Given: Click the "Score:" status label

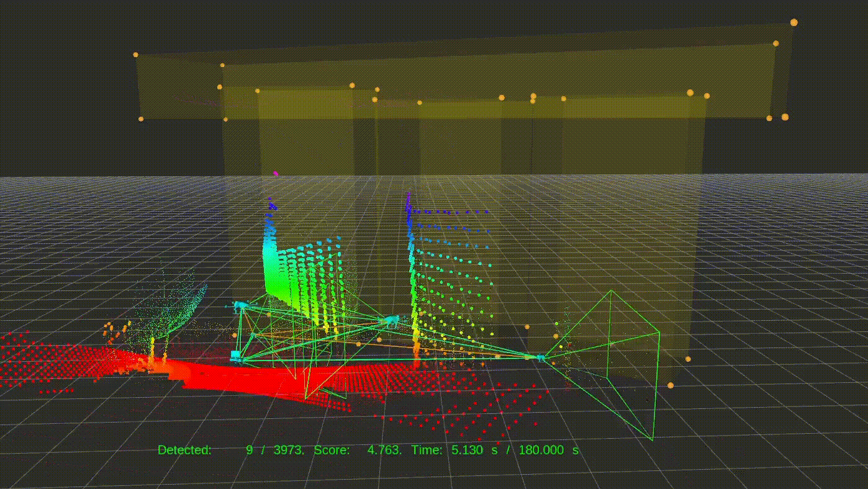Looking at the screenshot, I should [332, 450].
